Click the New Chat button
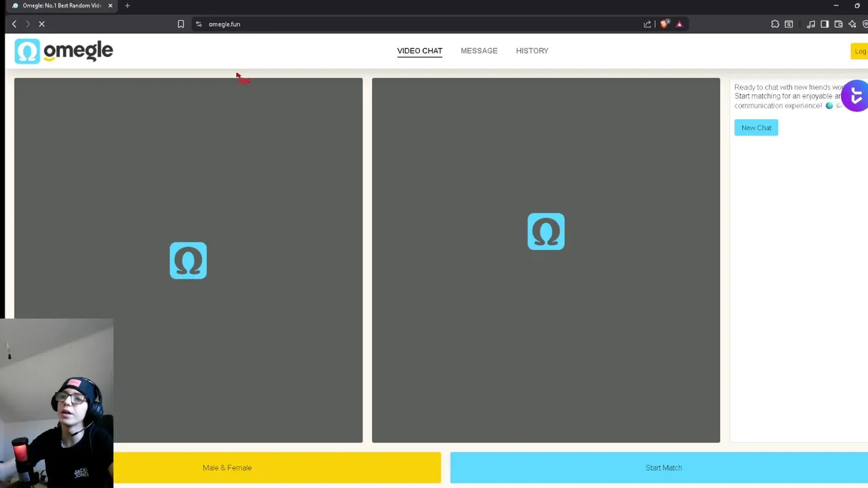The width and height of the screenshot is (868, 488). coord(756,127)
